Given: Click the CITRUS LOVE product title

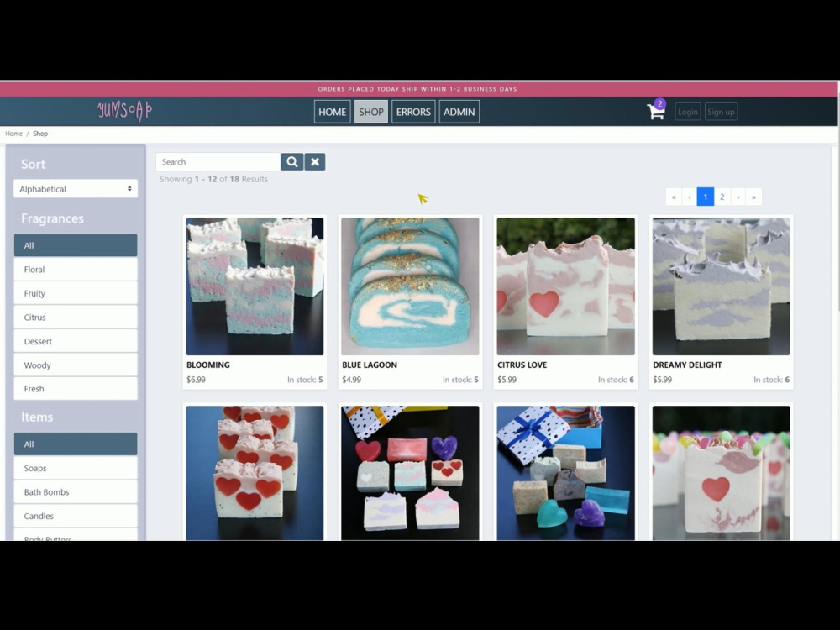Looking at the screenshot, I should (x=522, y=365).
